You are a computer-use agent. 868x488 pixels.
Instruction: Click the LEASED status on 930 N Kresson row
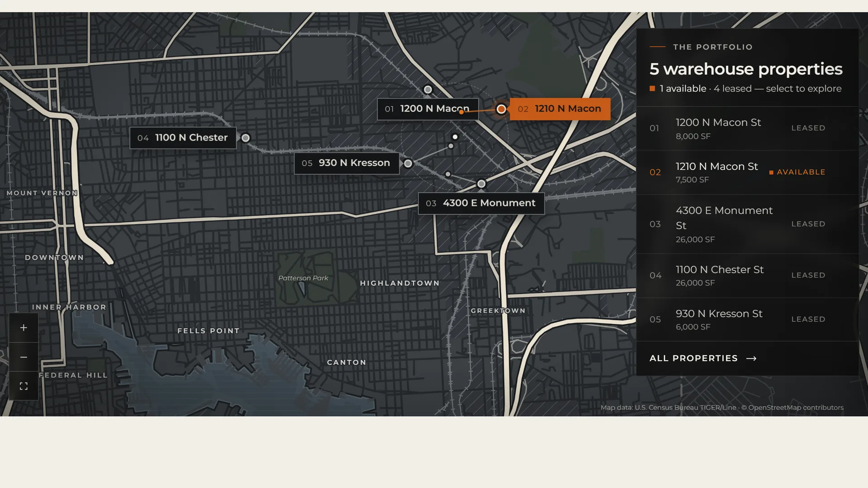click(808, 319)
